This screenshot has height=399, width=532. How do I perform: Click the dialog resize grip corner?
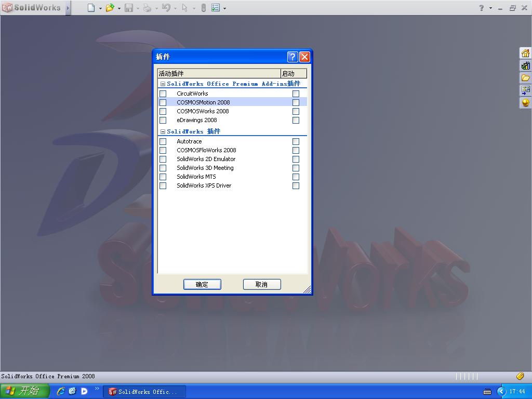(x=308, y=289)
